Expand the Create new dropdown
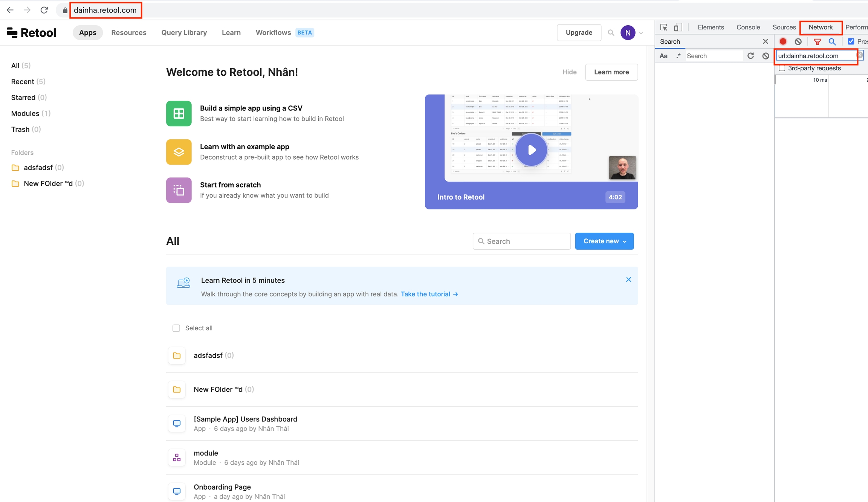 604,241
